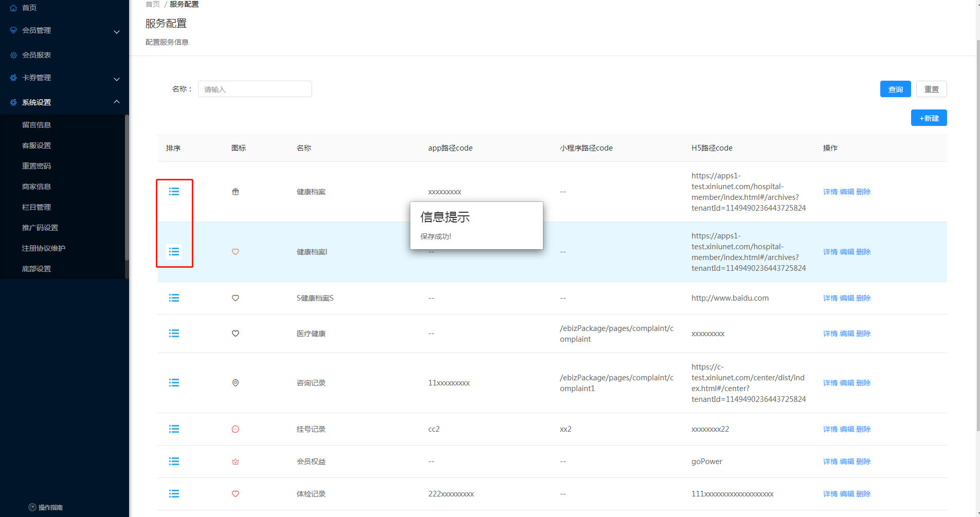The height and width of the screenshot is (517, 980).
Task: View 详情 for 会员权益 row
Action: tap(830, 461)
